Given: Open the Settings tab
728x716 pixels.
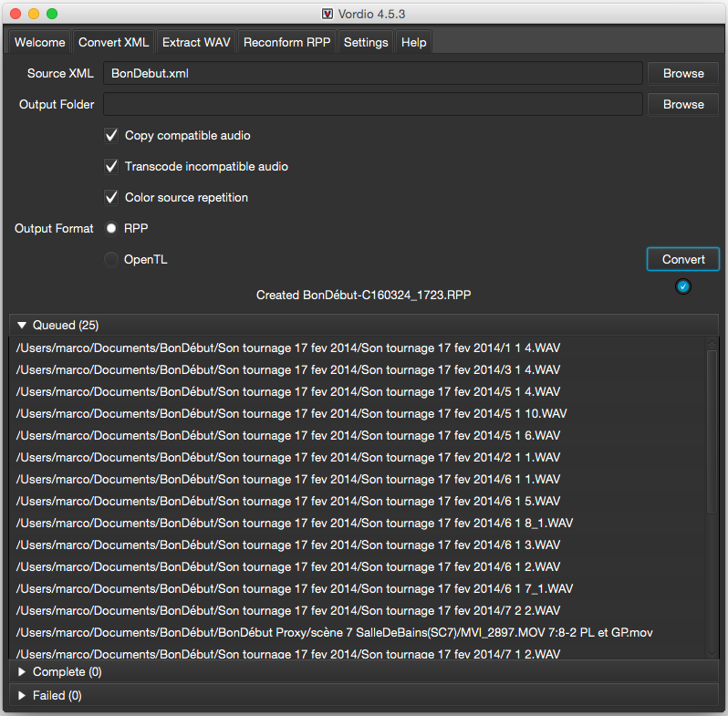Looking at the screenshot, I should (366, 42).
